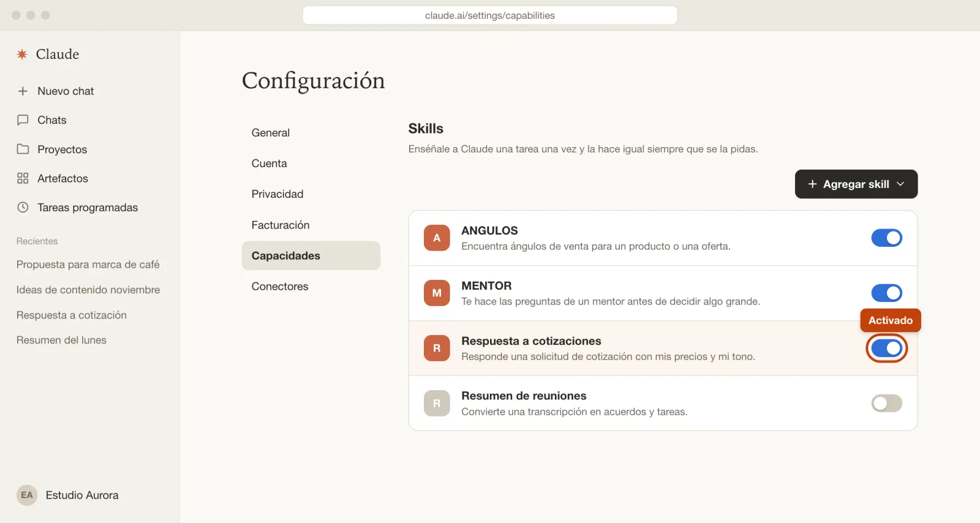980x523 pixels.
Task: Click the MENTOR skill letter M icon
Action: [437, 293]
